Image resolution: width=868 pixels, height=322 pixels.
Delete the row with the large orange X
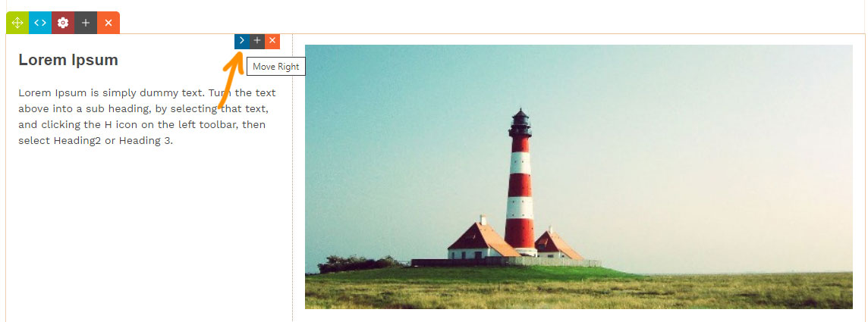click(x=108, y=23)
